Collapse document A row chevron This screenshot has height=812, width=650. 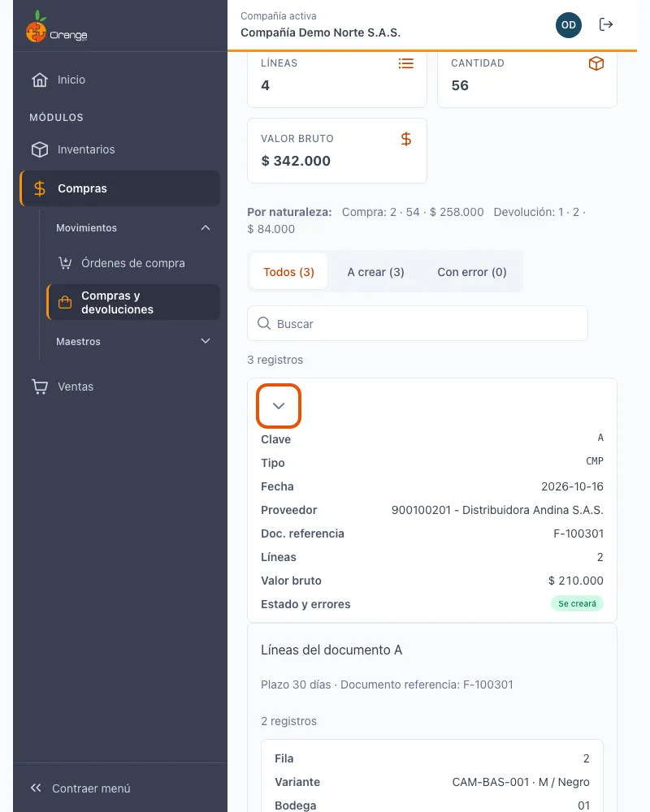[279, 406]
